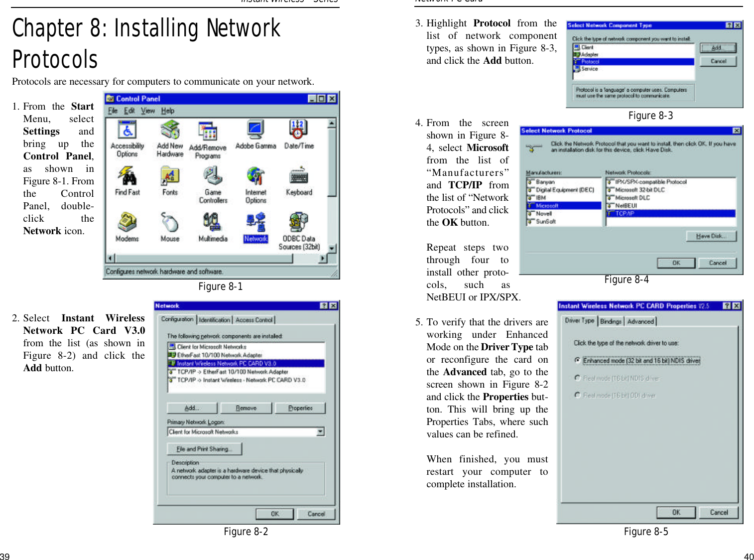Open the Date/Time icon

coord(299,135)
